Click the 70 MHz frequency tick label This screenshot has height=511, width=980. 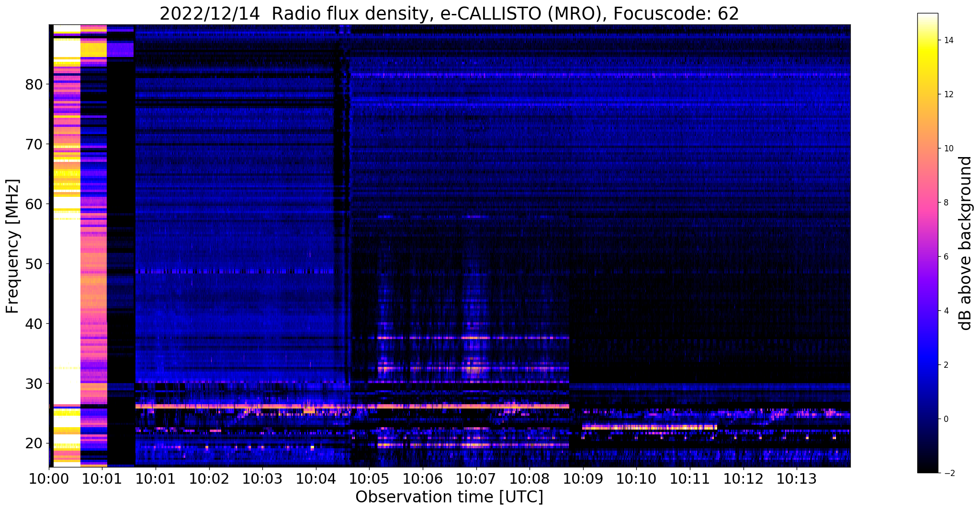(x=34, y=144)
